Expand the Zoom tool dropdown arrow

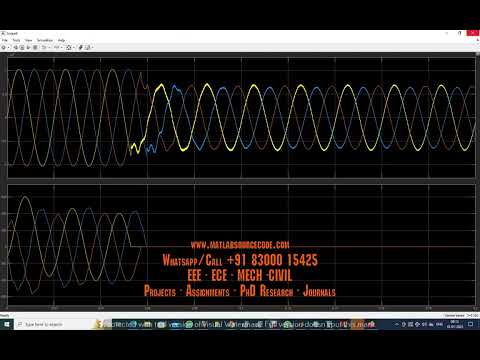pyautogui.click(x=61, y=47)
